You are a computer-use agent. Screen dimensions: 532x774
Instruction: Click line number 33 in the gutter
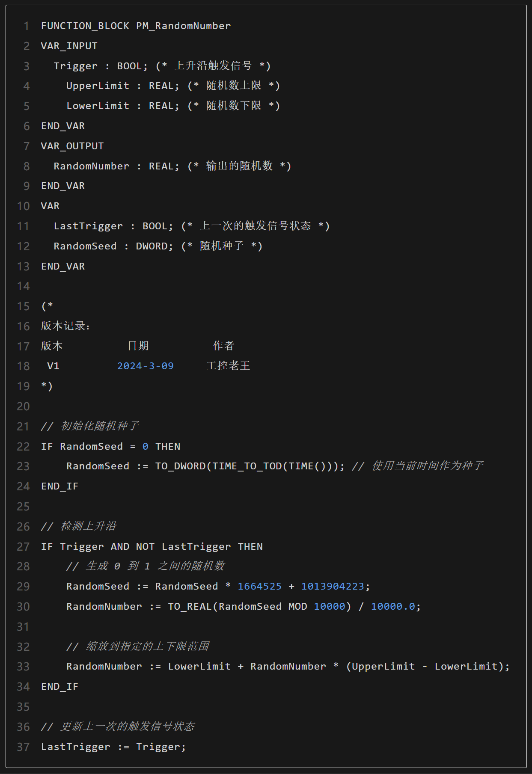tap(24, 667)
